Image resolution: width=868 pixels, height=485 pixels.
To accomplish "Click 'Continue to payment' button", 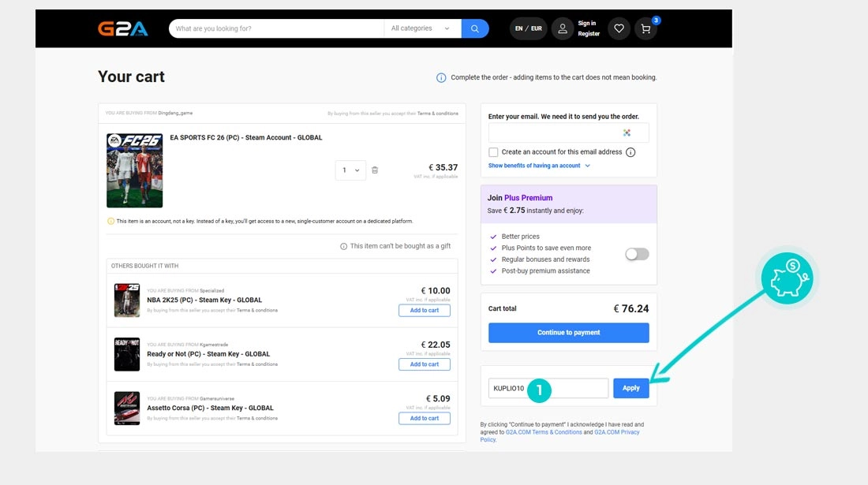I will pos(568,333).
